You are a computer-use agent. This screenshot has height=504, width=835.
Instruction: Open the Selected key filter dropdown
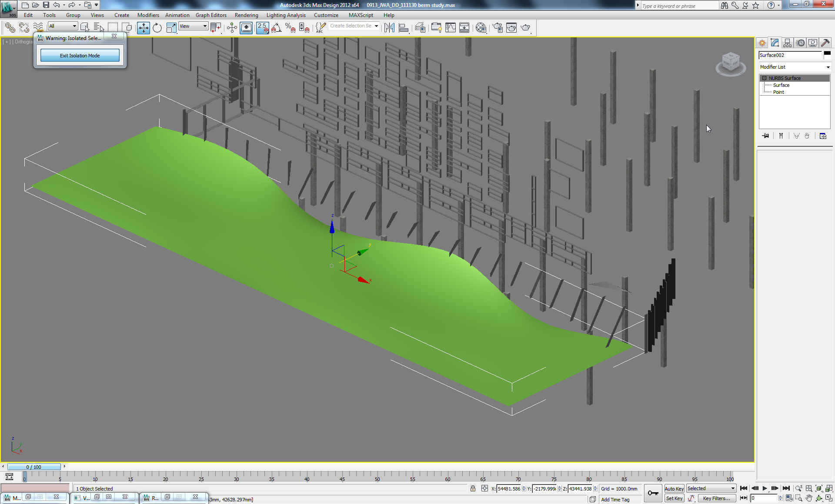711,488
